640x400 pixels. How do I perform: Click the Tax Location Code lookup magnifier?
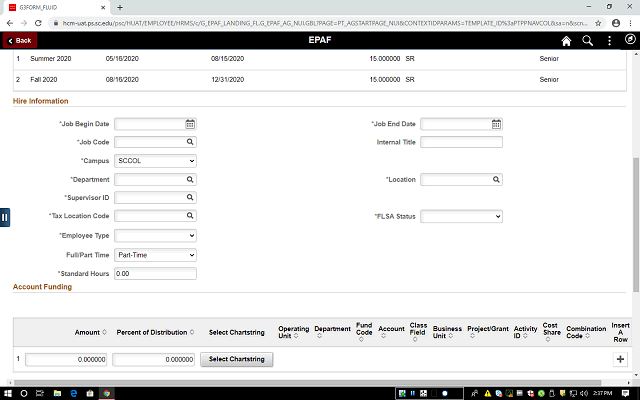pos(190,215)
